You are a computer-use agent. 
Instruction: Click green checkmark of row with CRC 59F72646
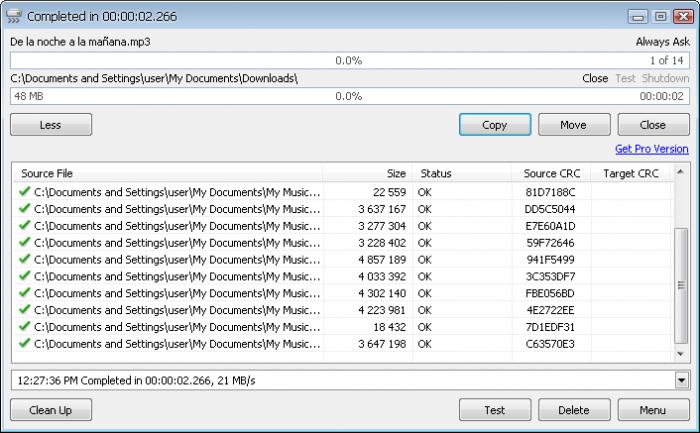[25, 242]
